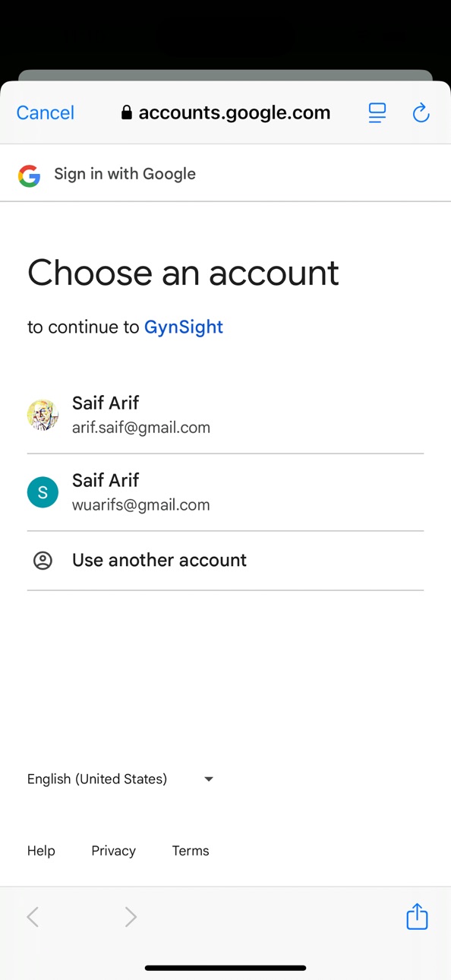Tap the Google G logo
The image size is (451, 980).
tap(29, 175)
